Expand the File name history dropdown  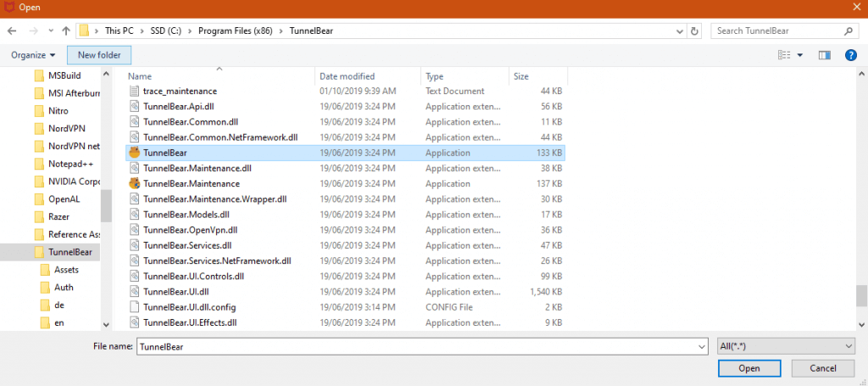pos(702,347)
